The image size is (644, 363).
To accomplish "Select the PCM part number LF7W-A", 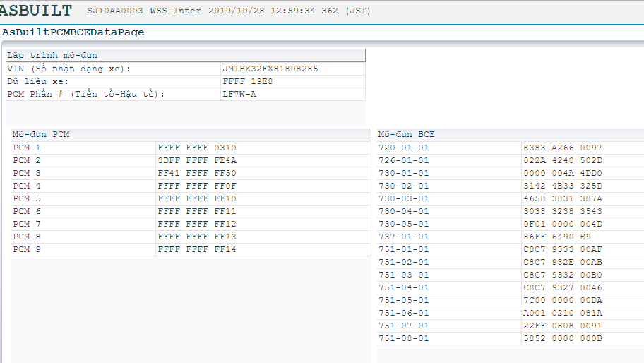I will point(239,94).
